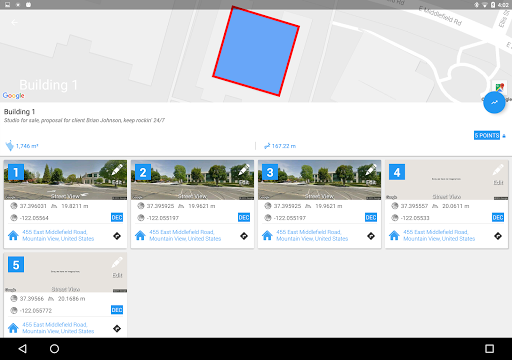Toggle DEC coordinate format on card 4

point(498,218)
